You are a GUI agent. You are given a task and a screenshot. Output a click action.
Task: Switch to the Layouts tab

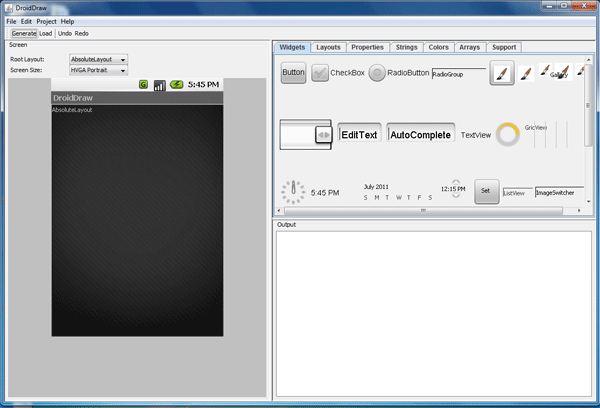coord(328,47)
